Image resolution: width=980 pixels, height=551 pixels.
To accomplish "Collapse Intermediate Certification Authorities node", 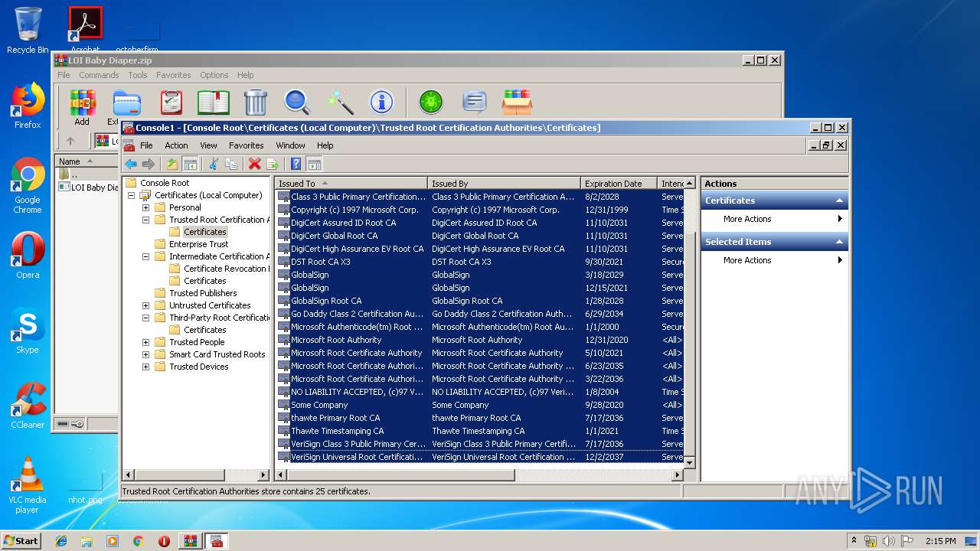I will (x=145, y=256).
